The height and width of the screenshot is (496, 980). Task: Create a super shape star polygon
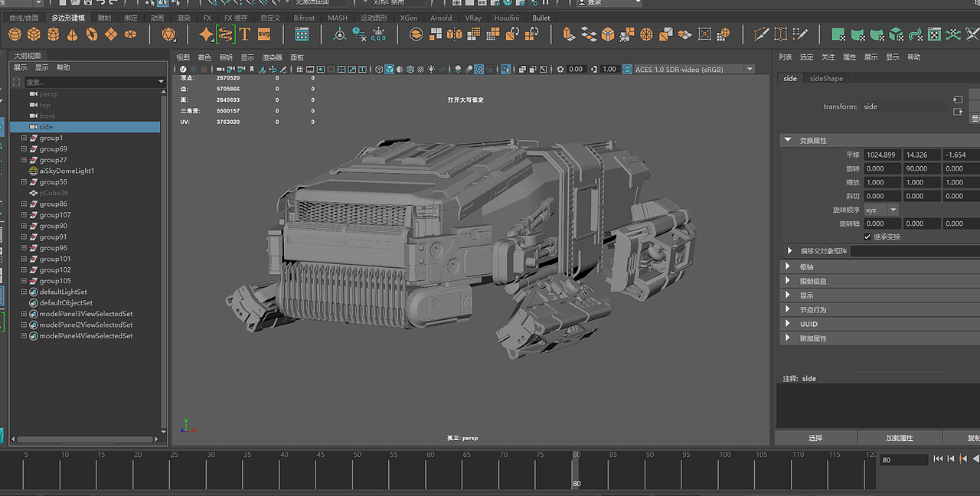point(206,34)
